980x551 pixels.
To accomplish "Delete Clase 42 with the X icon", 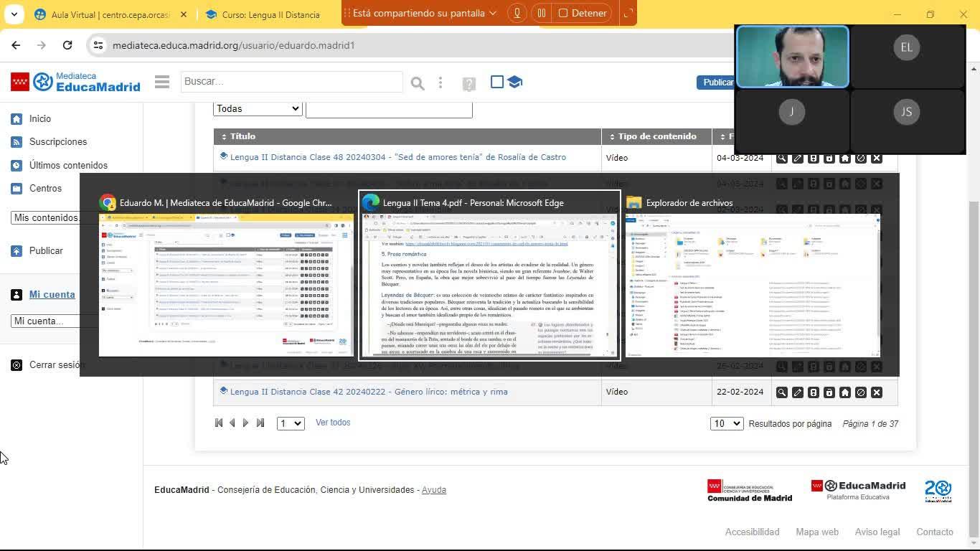I will click(x=877, y=392).
